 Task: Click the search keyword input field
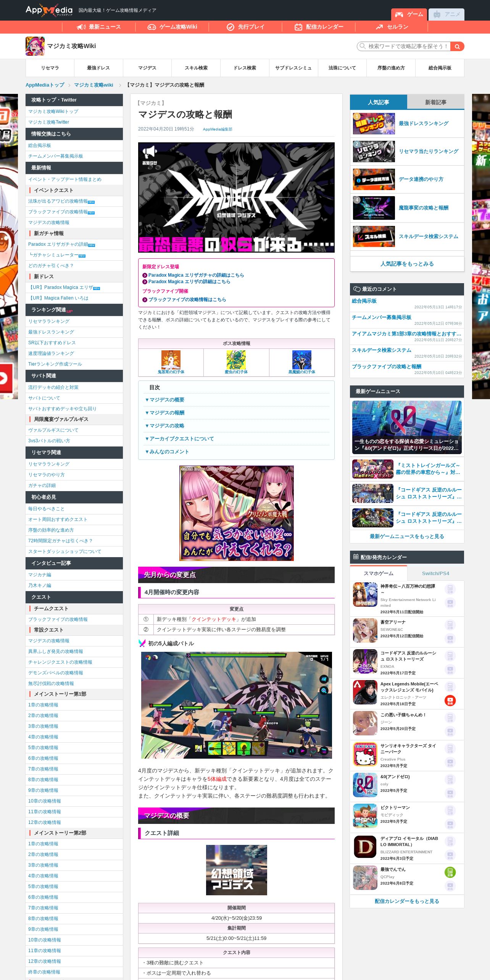[404, 46]
